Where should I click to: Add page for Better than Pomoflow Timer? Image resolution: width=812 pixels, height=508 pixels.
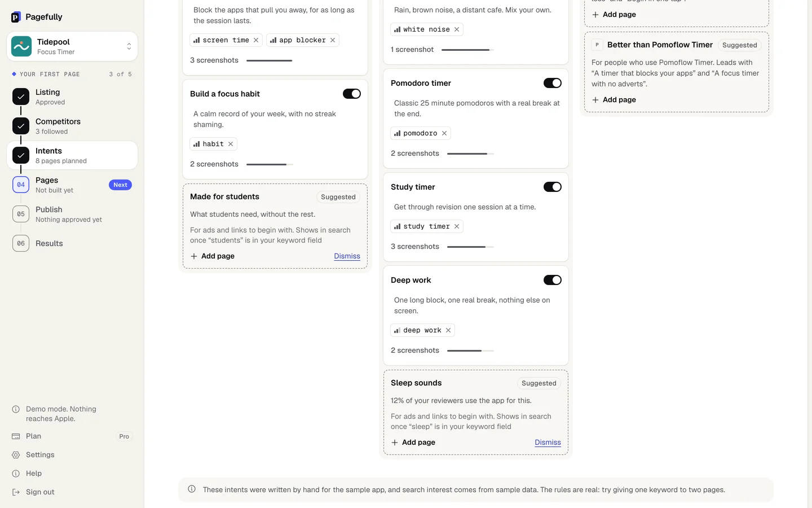click(x=614, y=100)
